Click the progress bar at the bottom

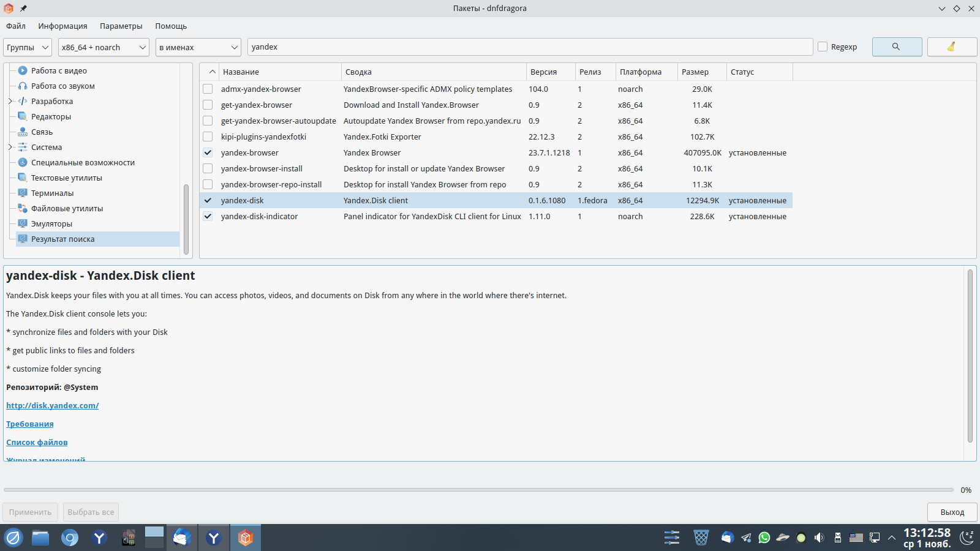[478, 490]
